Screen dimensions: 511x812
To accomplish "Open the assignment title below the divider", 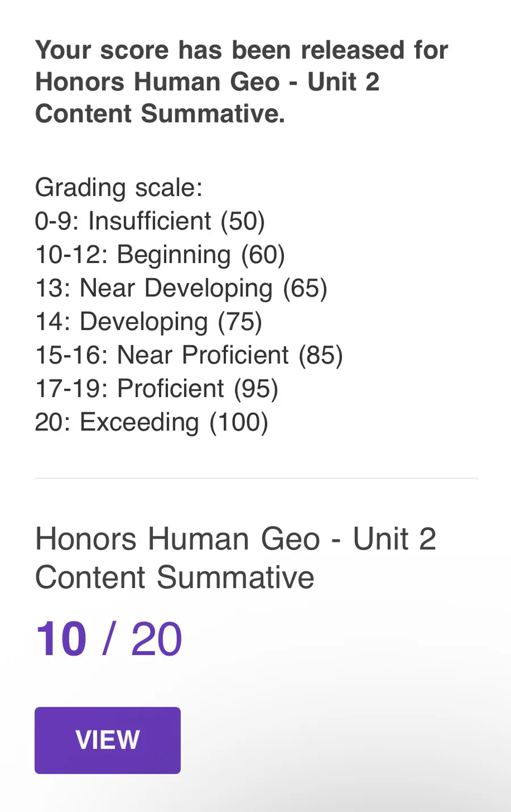I will click(x=235, y=558).
